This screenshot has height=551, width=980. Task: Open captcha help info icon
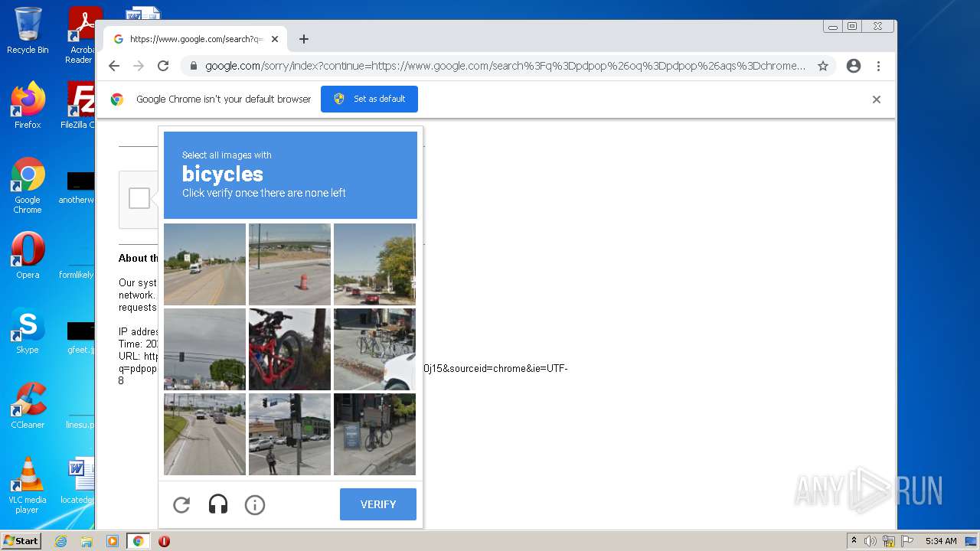coord(255,504)
